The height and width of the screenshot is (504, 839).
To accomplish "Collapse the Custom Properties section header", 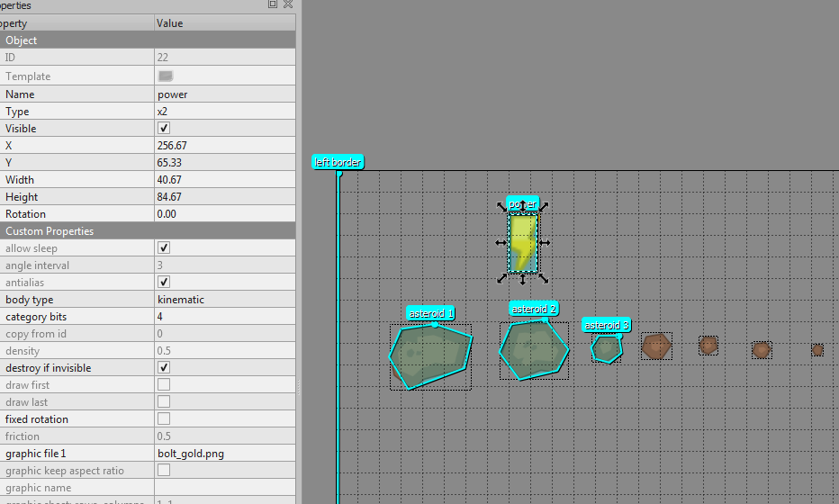I will tap(148, 231).
